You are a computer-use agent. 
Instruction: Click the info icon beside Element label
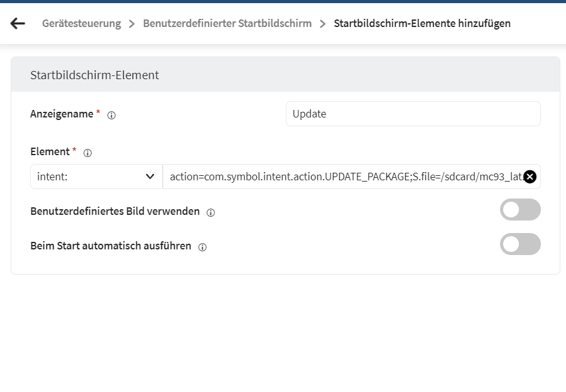click(x=88, y=153)
